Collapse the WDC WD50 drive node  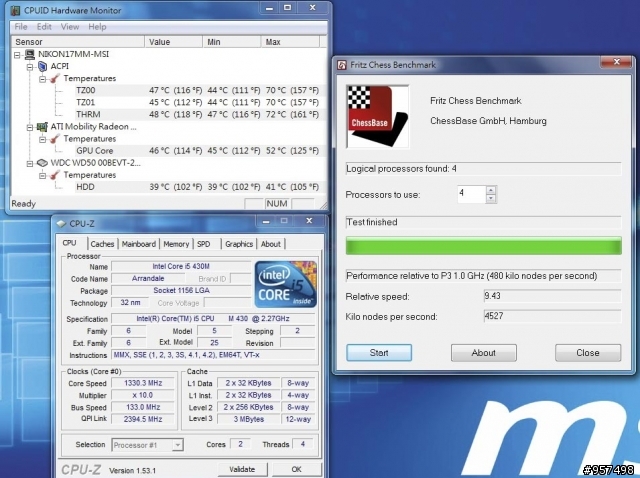[30, 163]
